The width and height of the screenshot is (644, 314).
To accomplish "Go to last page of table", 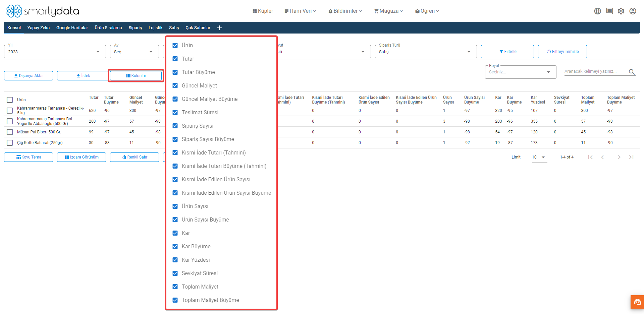I will [x=631, y=157].
